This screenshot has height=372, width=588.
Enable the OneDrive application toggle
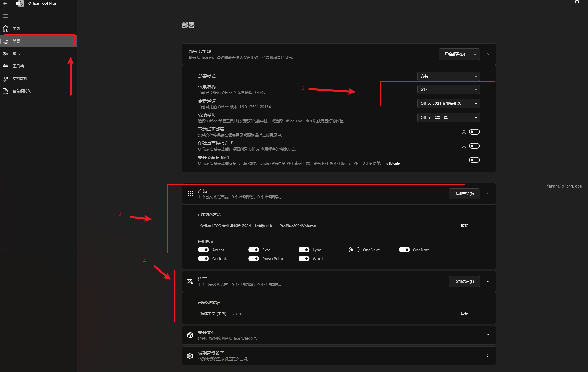[354, 250]
